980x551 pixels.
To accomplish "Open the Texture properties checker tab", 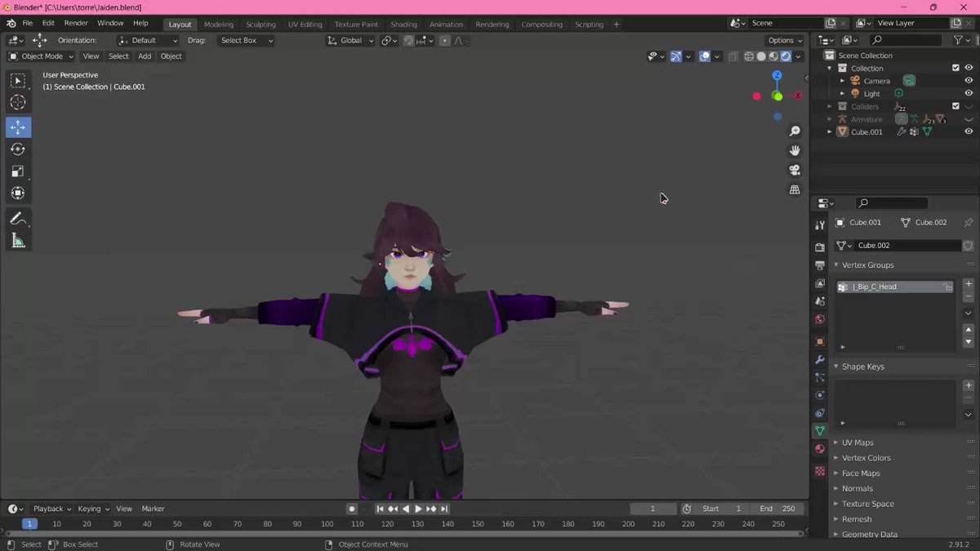I will click(820, 471).
